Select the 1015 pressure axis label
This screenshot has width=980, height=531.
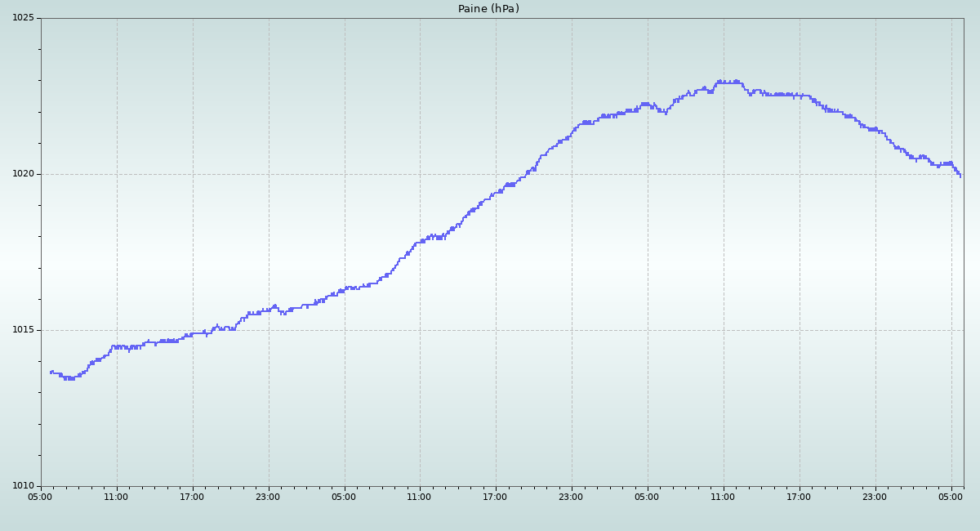click(x=23, y=330)
